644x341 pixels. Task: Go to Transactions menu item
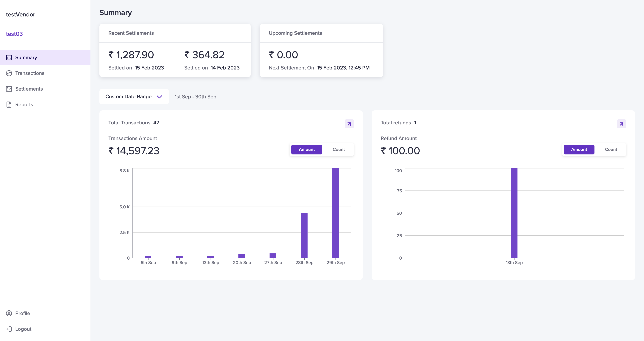30,73
